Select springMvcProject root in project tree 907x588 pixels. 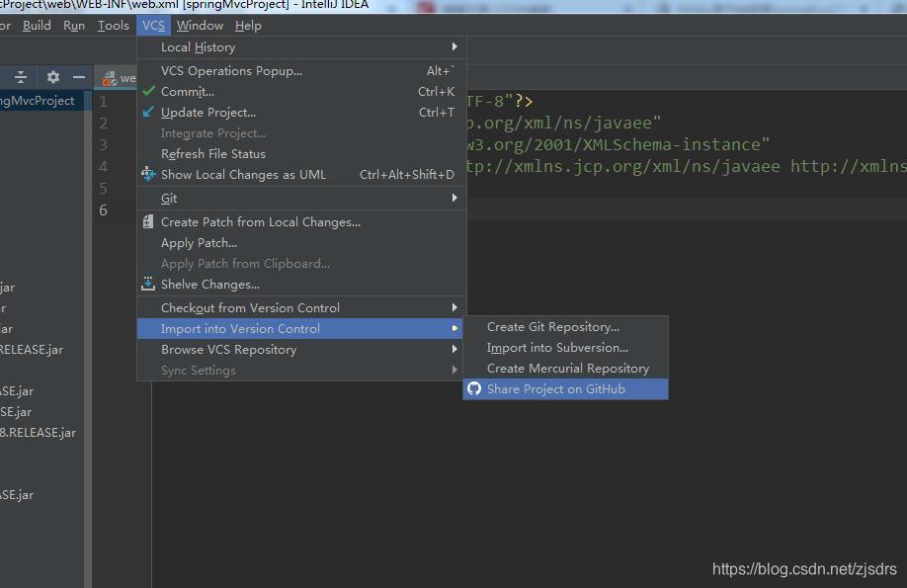pyautogui.click(x=37, y=101)
